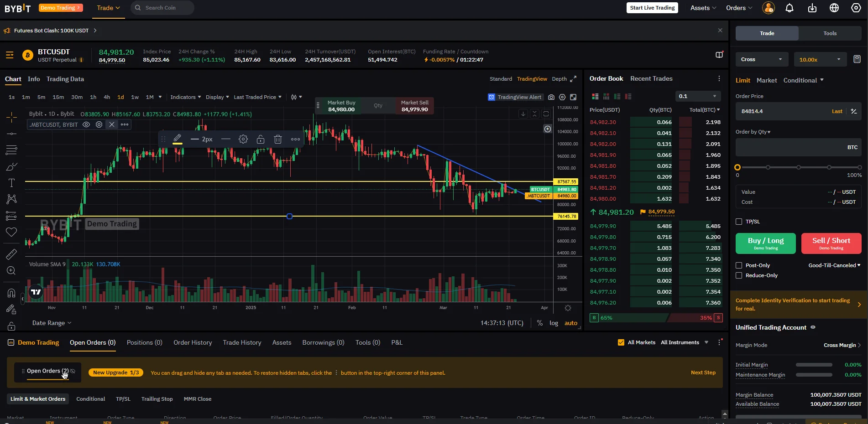This screenshot has height=424, width=868.
Task: Hide the Unified Trading Account balance
Action: pyautogui.click(x=813, y=327)
